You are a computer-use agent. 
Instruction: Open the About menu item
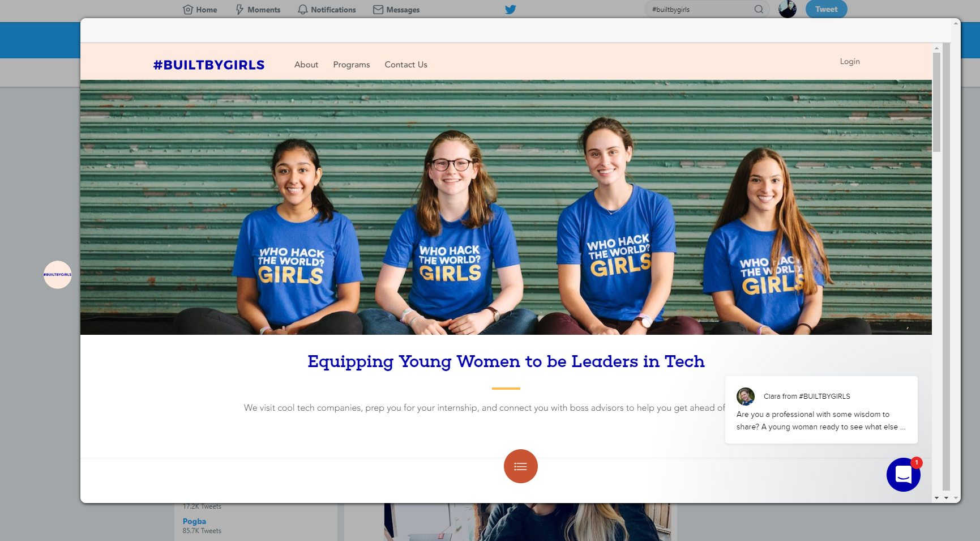coord(306,65)
